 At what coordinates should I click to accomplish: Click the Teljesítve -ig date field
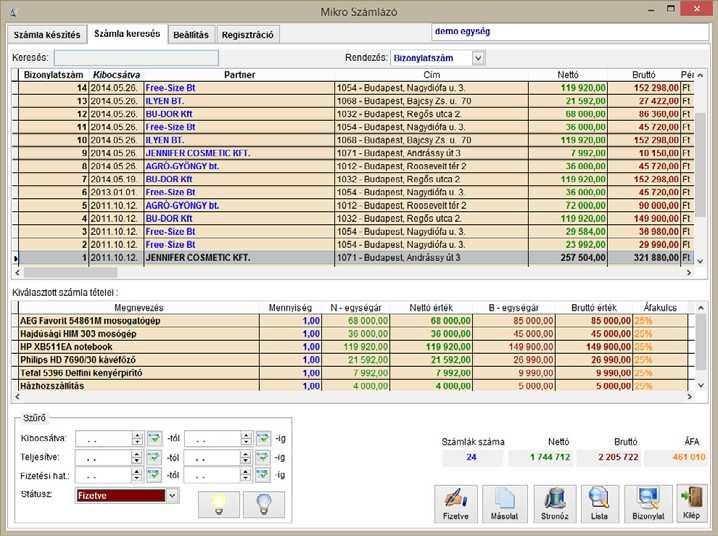pos(212,457)
